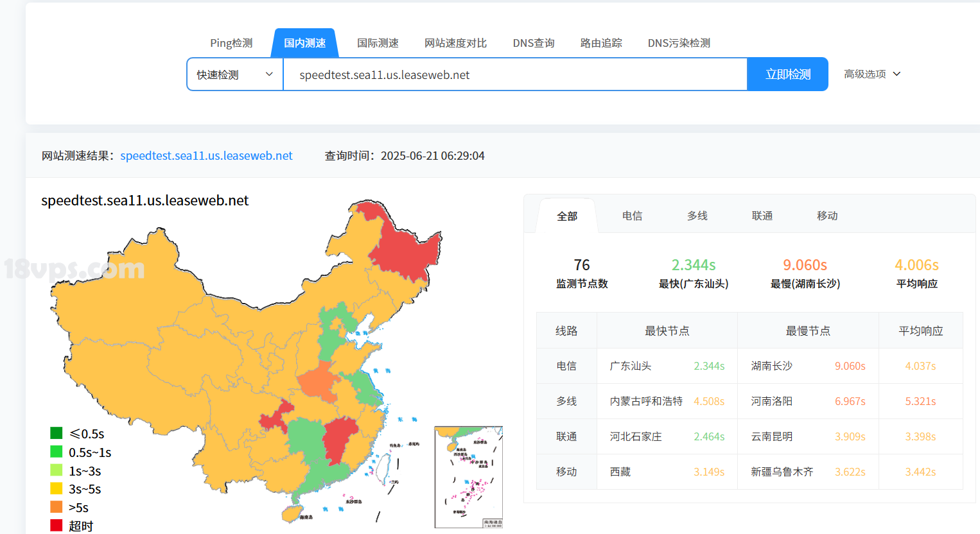Viewport: 980px width, 534px height.
Task: Click 云南昆明 cell
Action: 772,436
